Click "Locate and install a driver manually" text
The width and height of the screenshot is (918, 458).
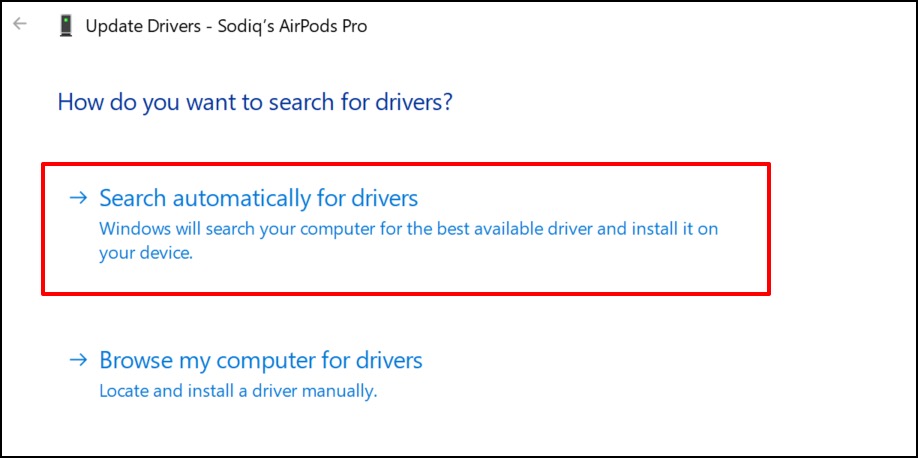pyautogui.click(x=238, y=391)
